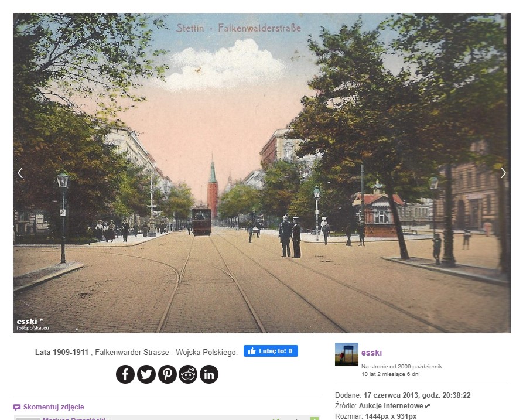Click the comment bubble icon beside Skomentuj zdjęcie
Image resolution: width=523 pixels, height=420 pixels.
coord(16,407)
